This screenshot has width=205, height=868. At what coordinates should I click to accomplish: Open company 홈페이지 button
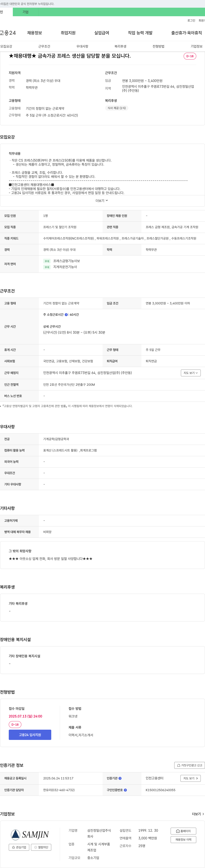click(x=183, y=831)
